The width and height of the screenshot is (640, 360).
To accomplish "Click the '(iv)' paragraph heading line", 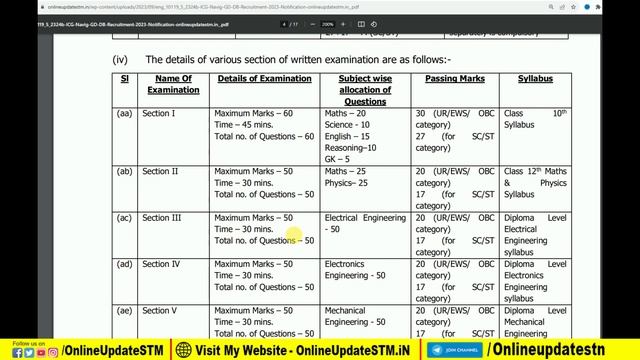I will point(282,60).
